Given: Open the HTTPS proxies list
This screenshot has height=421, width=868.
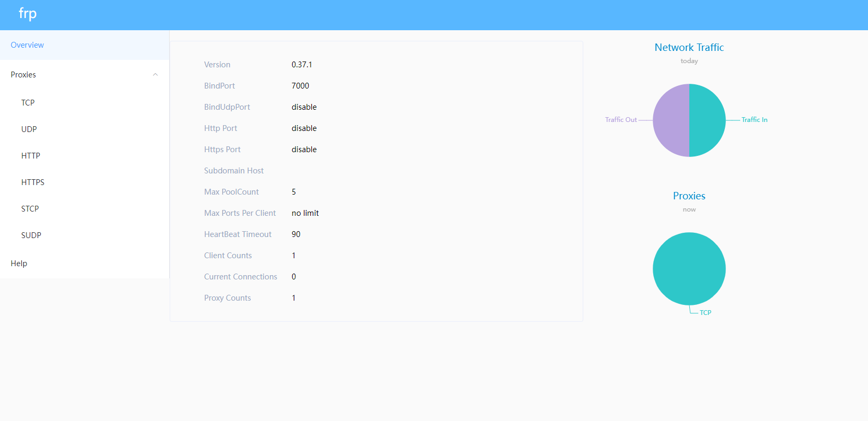Looking at the screenshot, I should pos(84,182).
